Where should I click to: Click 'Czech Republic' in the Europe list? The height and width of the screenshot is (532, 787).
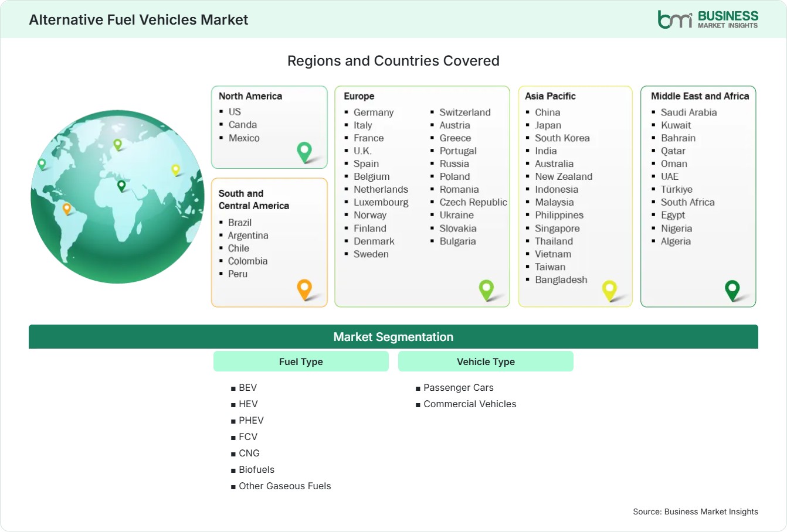pos(473,202)
